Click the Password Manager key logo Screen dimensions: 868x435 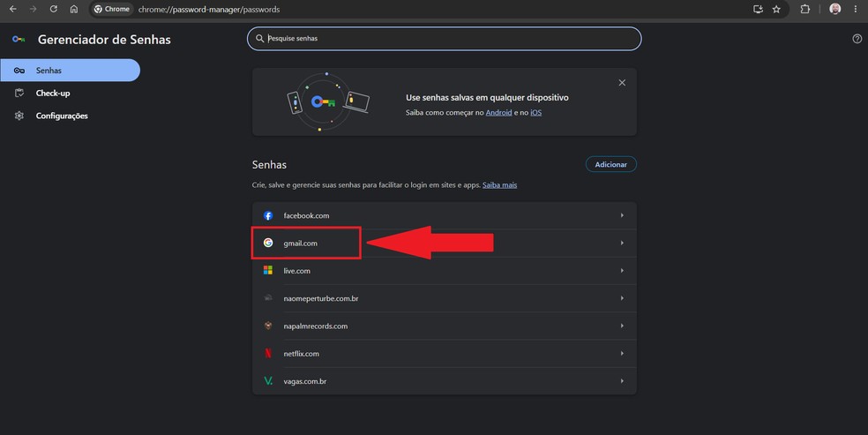point(19,40)
